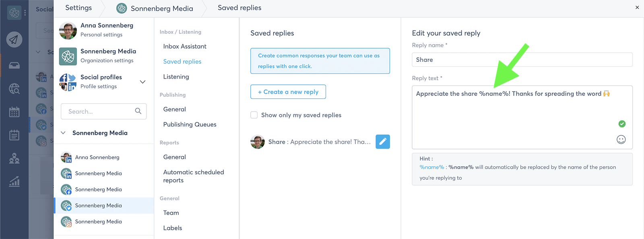Click the pencil edit icon for Share reply
Viewport: 644px width, 239px height.
pyautogui.click(x=382, y=141)
